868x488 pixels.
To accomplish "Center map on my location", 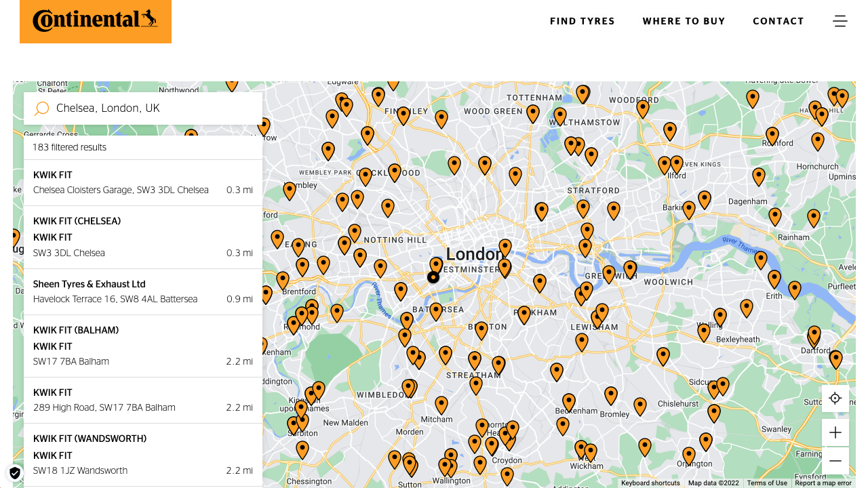I will (835, 399).
